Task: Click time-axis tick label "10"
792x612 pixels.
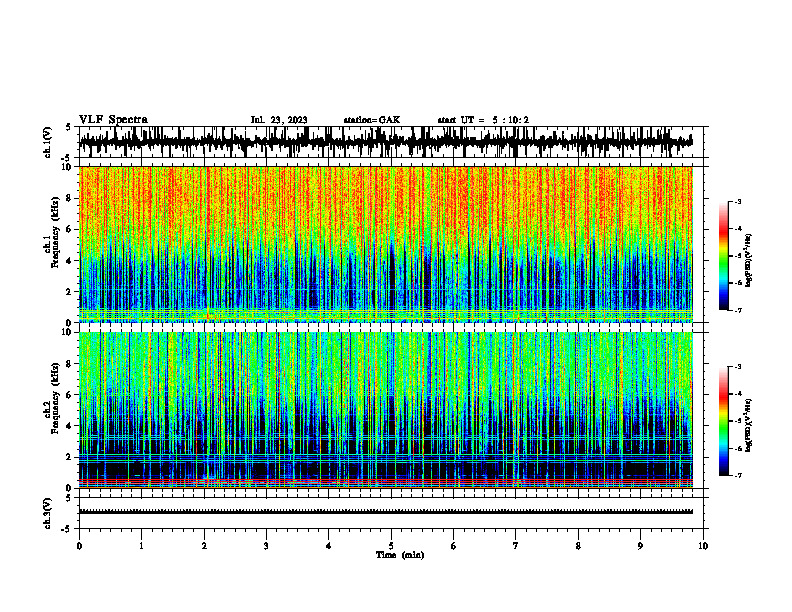Action: click(x=703, y=546)
